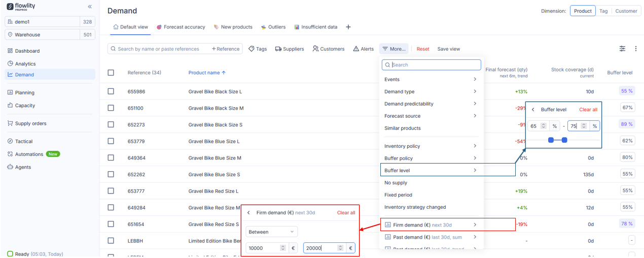Open the three-dot options menu
Screen dimensions: 644x258
(636, 49)
